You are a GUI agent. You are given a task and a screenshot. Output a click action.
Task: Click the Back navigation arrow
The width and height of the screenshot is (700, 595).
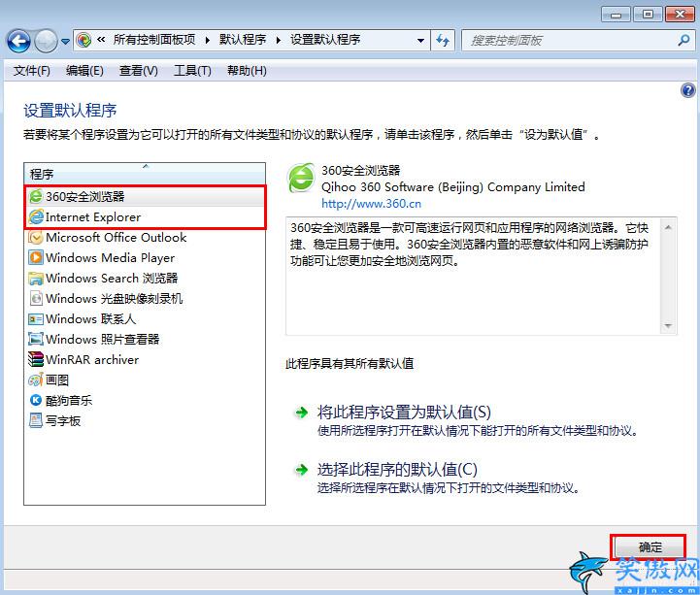tap(18, 41)
